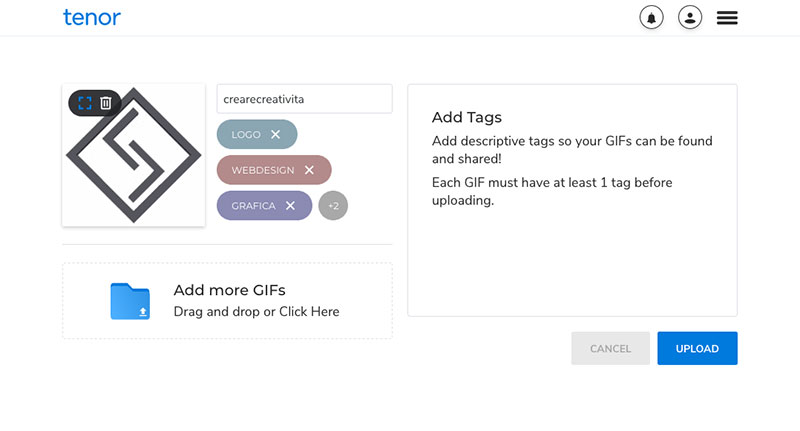Click the GRAFICA tag chip label
Image resolution: width=800 pixels, height=431 pixels.
click(x=254, y=206)
